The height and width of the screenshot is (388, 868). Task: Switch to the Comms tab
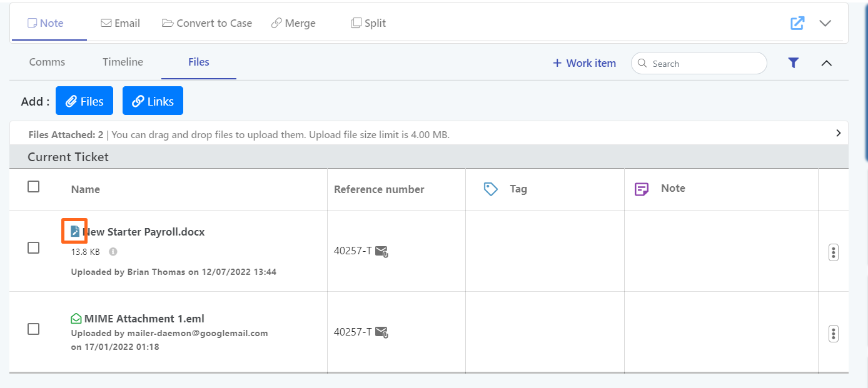pos(47,62)
